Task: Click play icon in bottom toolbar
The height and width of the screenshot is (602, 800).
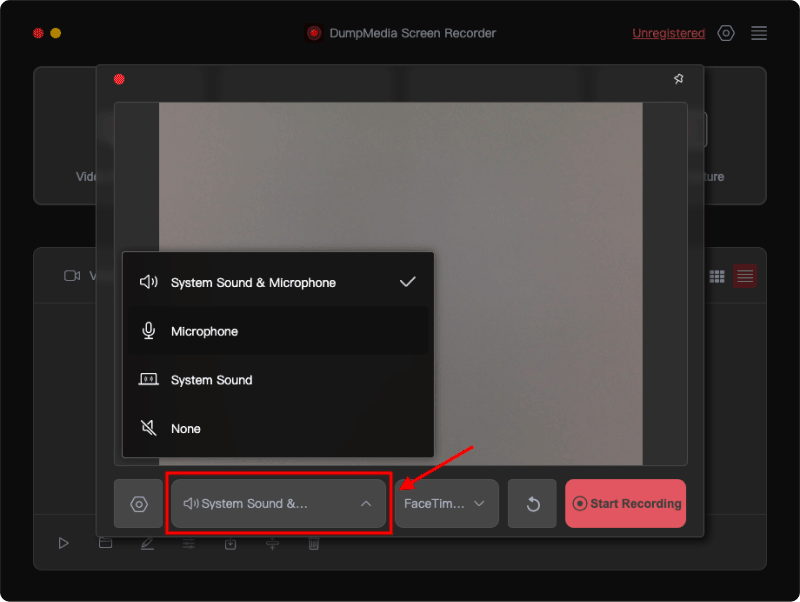Action: tap(63, 543)
